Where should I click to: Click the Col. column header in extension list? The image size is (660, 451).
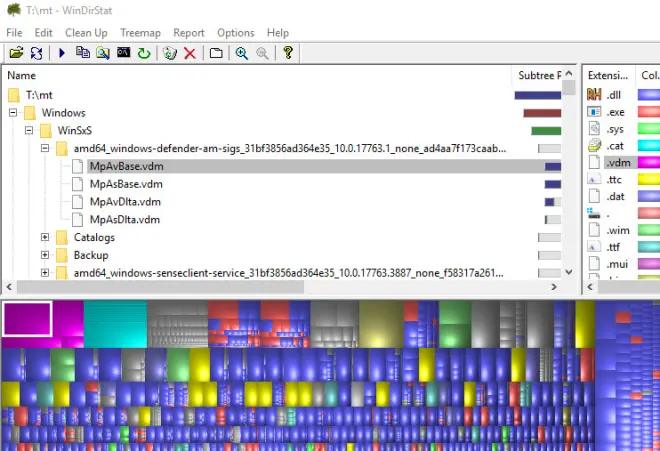[x=648, y=75]
